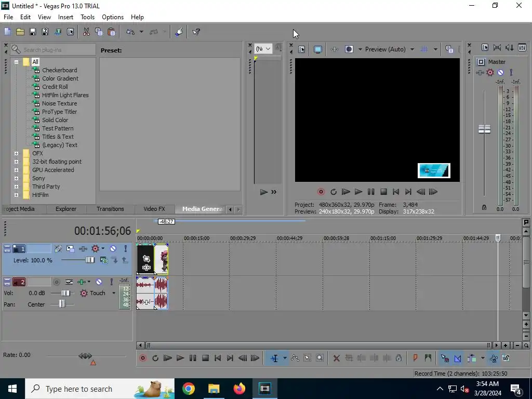Open the Insert menu

pyautogui.click(x=65, y=17)
